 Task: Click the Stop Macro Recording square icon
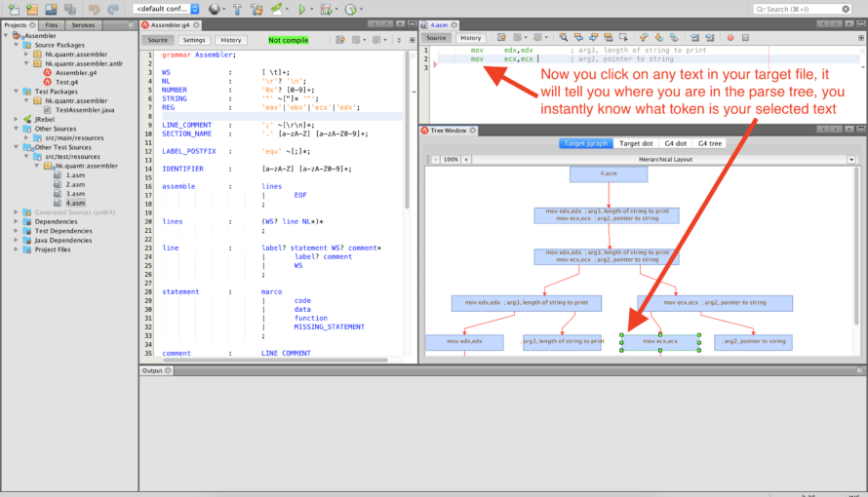[x=745, y=38]
